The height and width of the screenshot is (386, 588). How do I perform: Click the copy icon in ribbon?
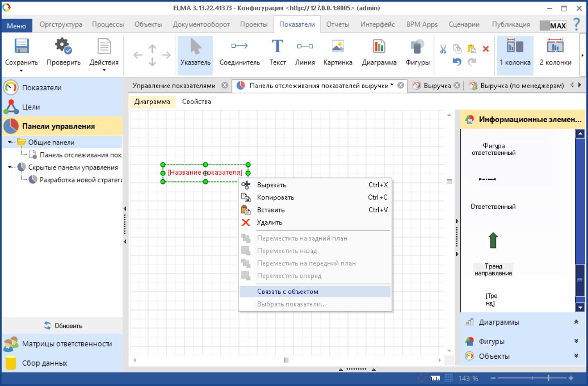tap(457, 49)
